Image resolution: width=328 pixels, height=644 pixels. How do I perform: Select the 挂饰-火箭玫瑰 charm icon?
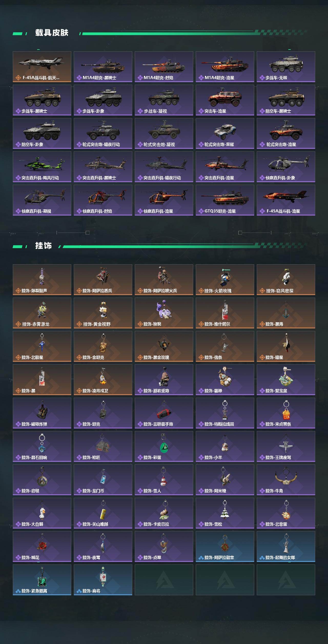[225, 280]
